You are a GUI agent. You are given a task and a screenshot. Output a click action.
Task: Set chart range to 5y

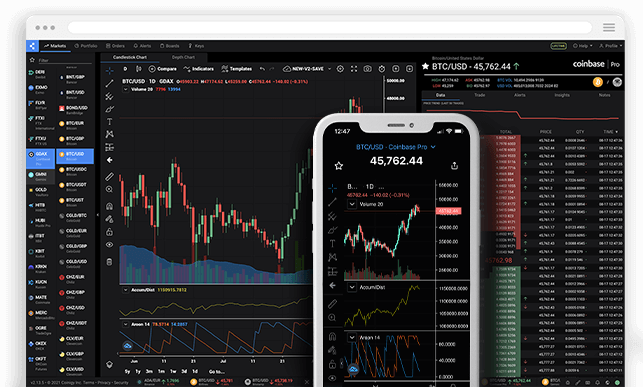point(127,371)
